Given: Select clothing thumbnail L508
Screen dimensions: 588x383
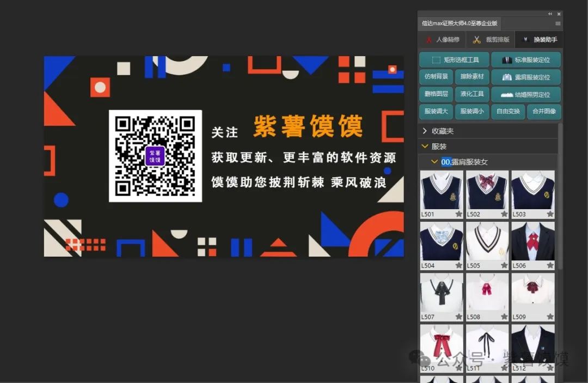Looking at the screenshot, I should coord(487,293).
